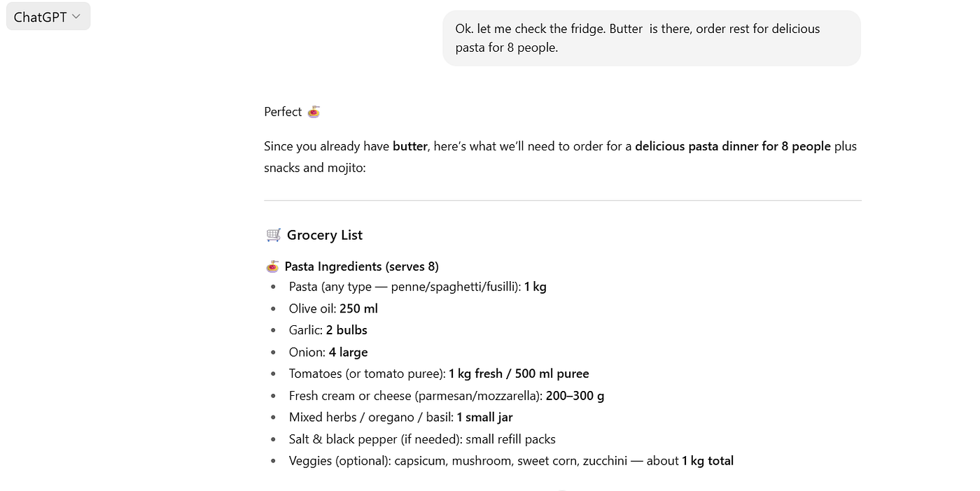Click the Pasta Ingredients (serves 8) subheading
Screen dimensions: 980x491
[x=361, y=266]
